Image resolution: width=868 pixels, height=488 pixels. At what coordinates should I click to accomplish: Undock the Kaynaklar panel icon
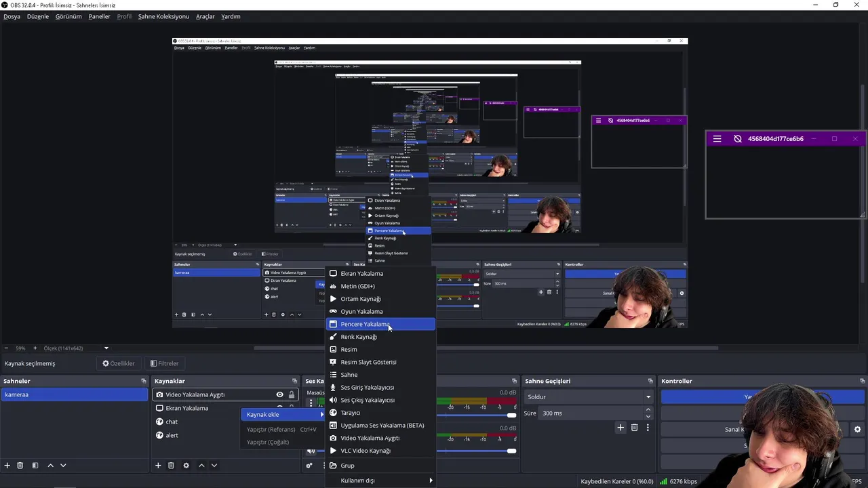point(294,381)
